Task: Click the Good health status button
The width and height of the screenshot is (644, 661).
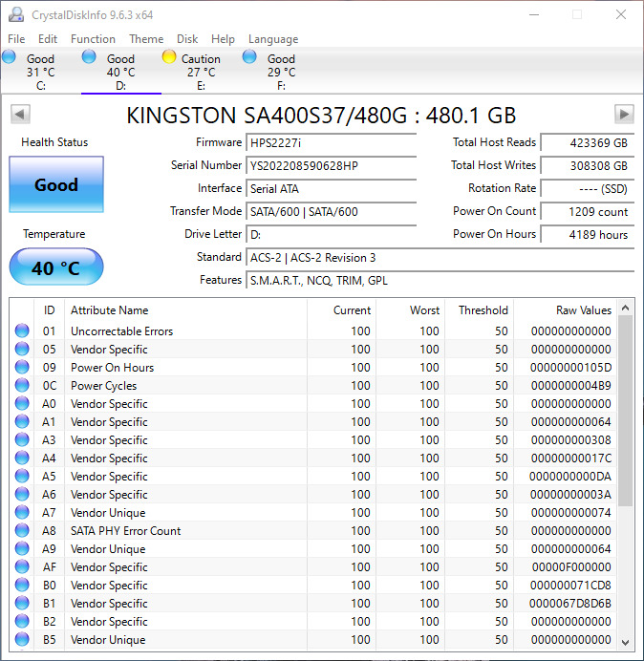Action: [x=56, y=185]
